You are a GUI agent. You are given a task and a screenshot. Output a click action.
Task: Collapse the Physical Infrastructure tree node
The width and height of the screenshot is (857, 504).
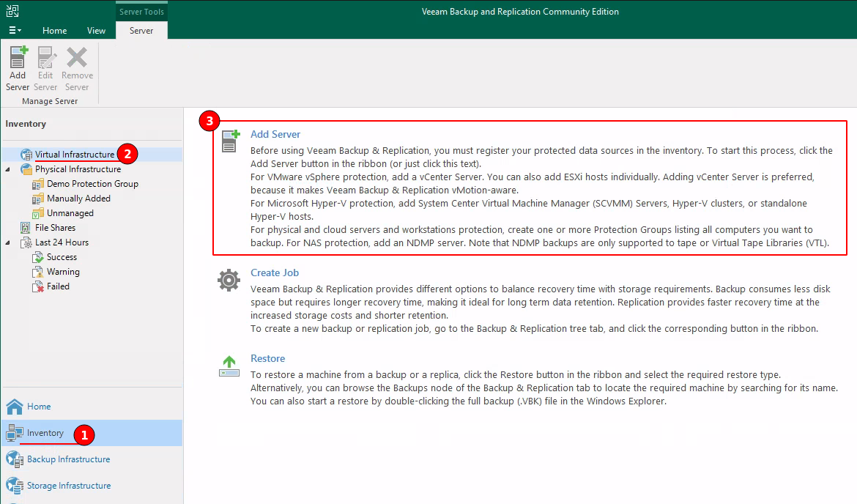[x=7, y=169]
